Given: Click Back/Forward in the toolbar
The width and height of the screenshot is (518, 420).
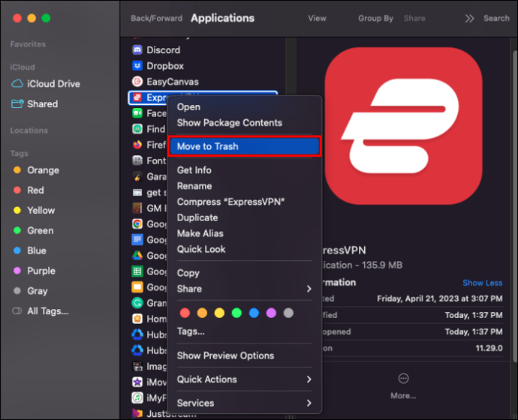Looking at the screenshot, I should click(156, 19).
